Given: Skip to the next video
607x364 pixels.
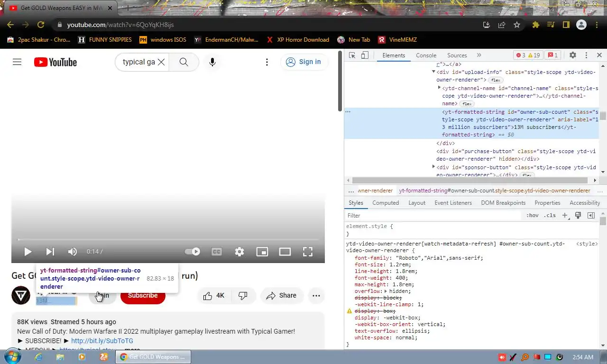Looking at the screenshot, I should pos(50,252).
